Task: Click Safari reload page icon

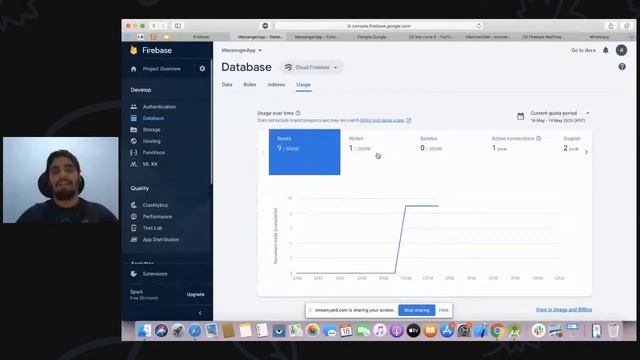Action: 479,26
